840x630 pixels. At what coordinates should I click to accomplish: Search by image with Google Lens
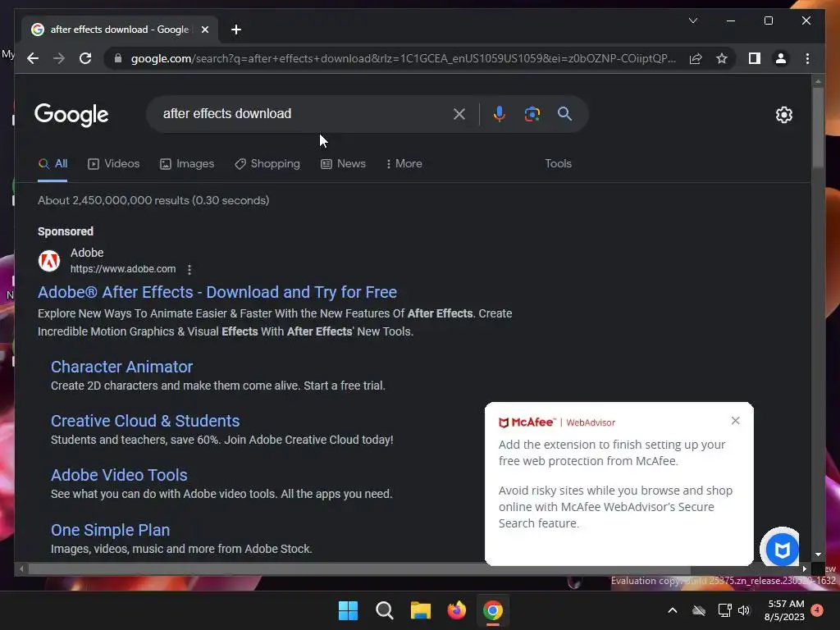(x=532, y=114)
